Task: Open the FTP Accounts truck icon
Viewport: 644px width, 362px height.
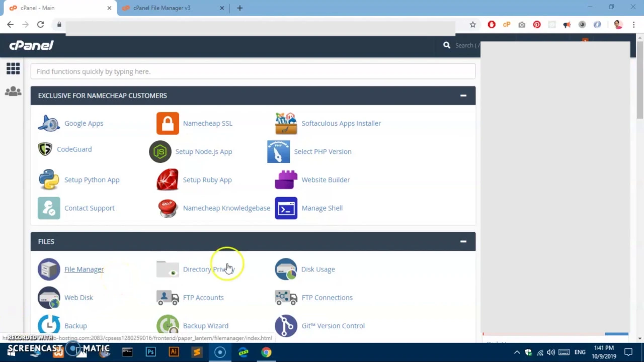Action: click(x=168, y=297)
